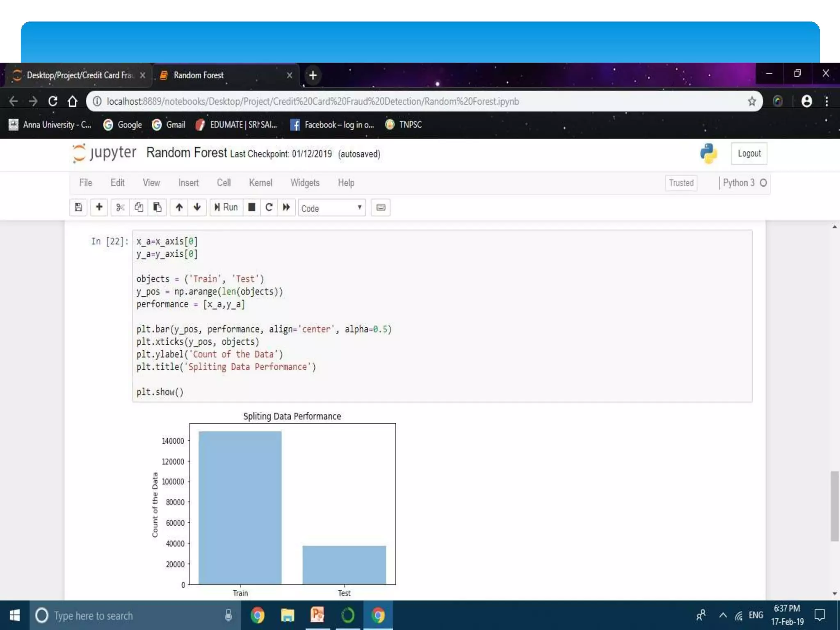Screen dimensions: 840x630
Task: Copy selected cells icon
Action: [139, 208]
